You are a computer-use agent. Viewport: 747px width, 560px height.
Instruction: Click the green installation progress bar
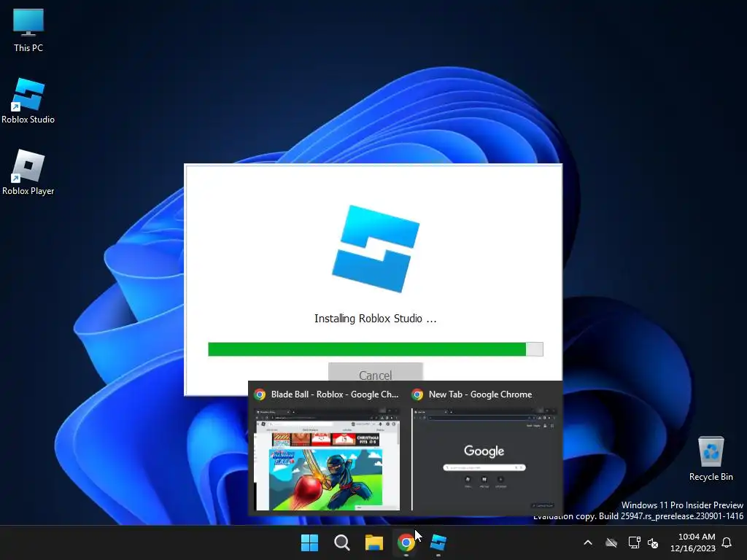coord(376,349)
